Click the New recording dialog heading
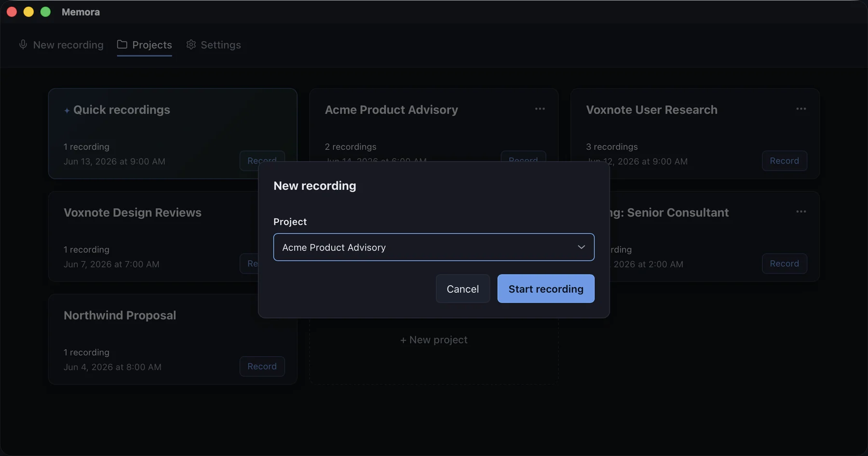Image resolution: width=868 pixels, height=456 pixels. coord(314,186)
